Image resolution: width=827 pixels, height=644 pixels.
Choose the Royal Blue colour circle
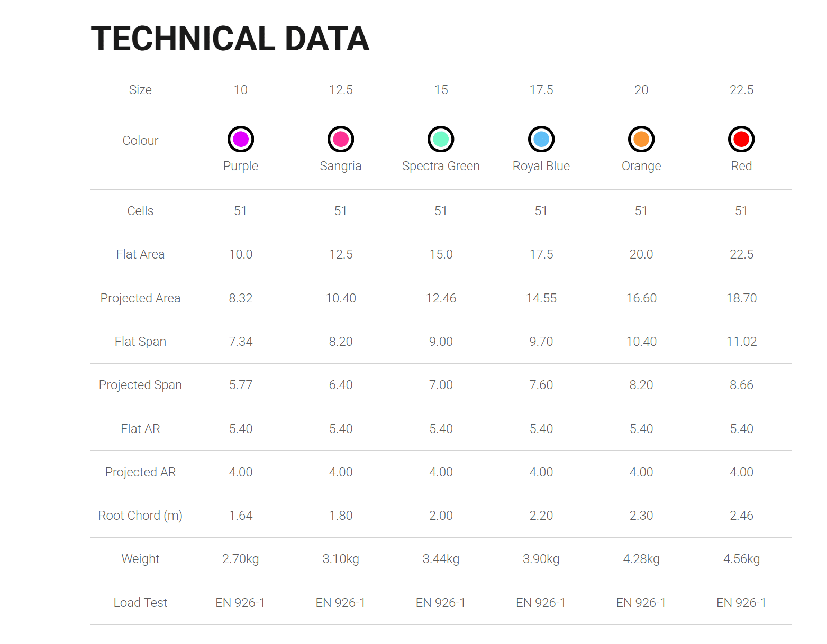coord(541,139)
